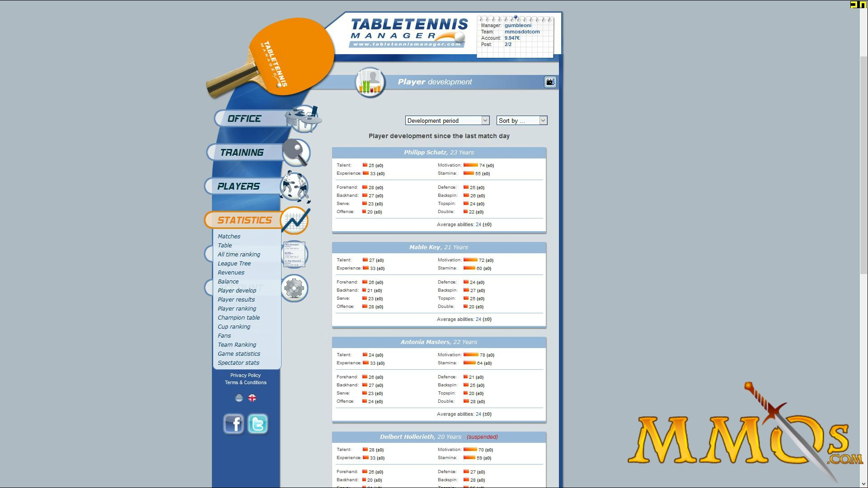Open the Development period dropdown

447,121
